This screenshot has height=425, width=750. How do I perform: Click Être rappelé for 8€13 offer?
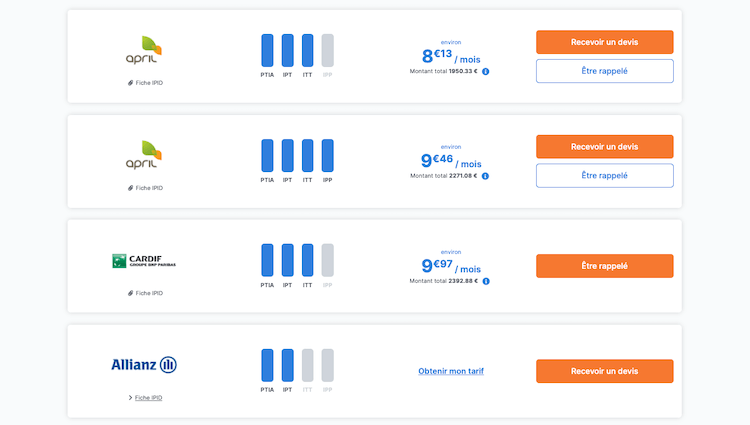[605, 71]
